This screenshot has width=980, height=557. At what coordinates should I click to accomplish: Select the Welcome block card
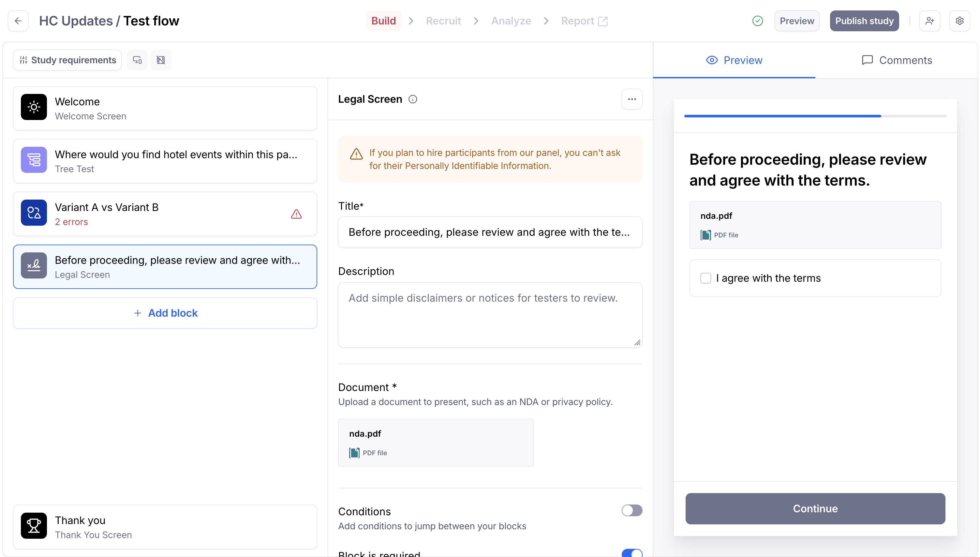tap(165, 108)
